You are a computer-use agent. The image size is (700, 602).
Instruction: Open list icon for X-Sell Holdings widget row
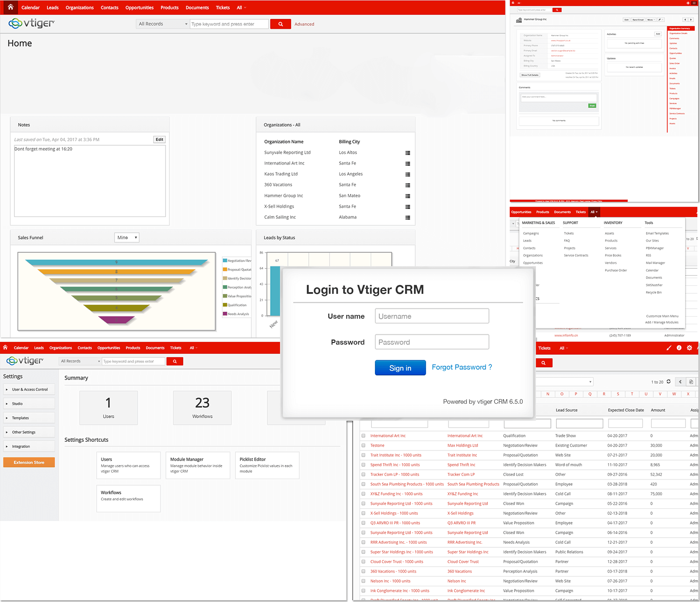[x=408, y=207]
